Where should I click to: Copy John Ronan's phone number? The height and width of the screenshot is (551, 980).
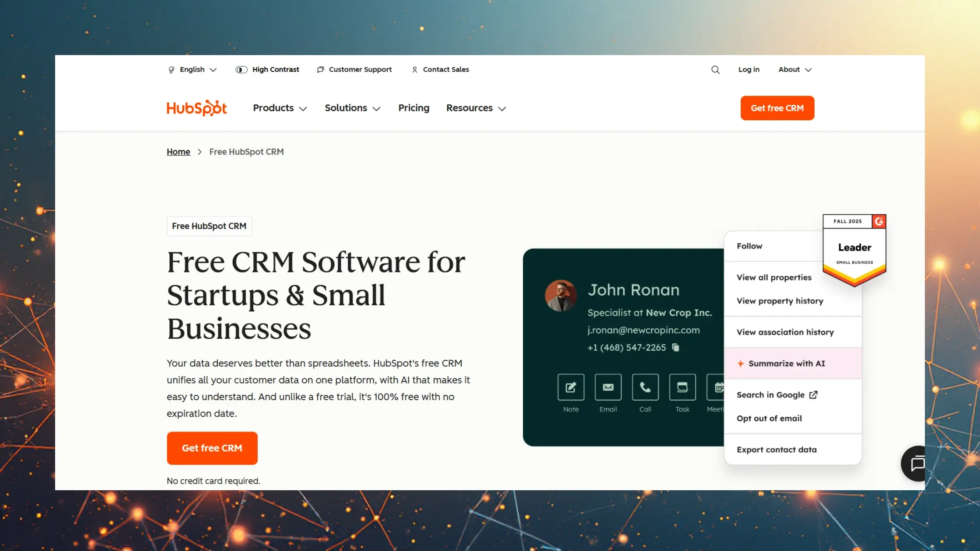676,347
